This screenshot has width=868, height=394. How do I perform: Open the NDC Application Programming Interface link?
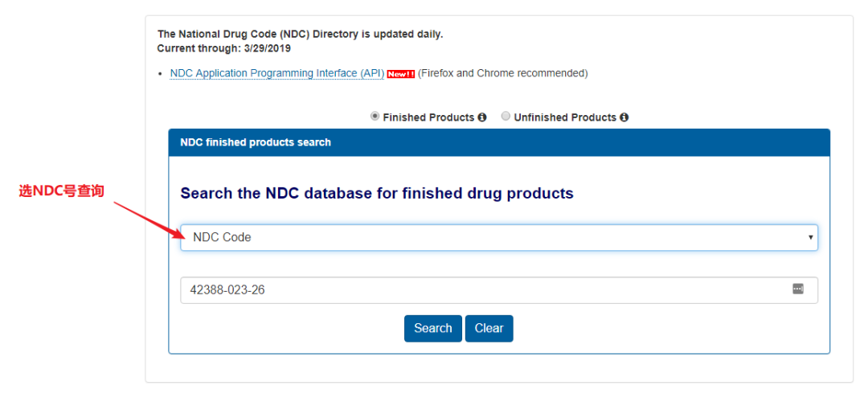pyautogui.click(x=276, y=73)
